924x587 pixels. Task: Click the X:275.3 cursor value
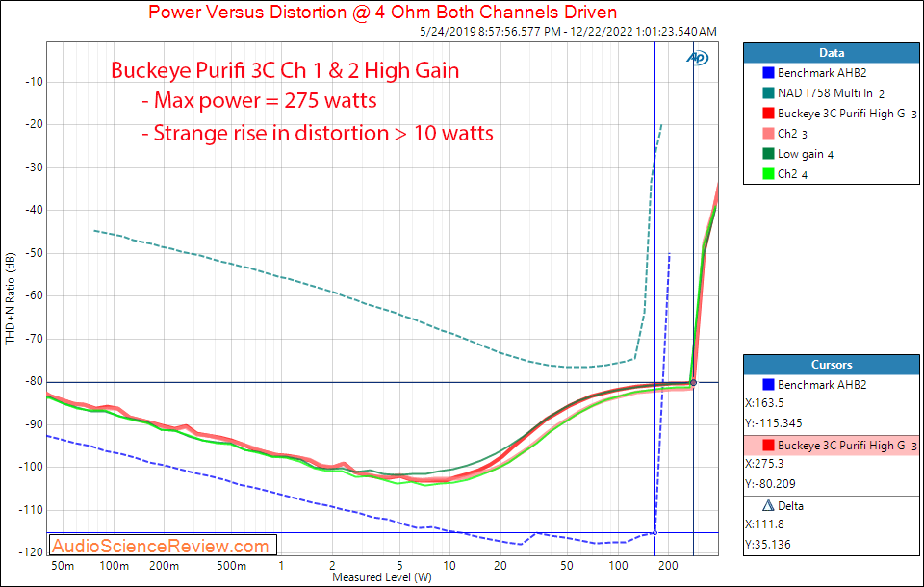764,464
